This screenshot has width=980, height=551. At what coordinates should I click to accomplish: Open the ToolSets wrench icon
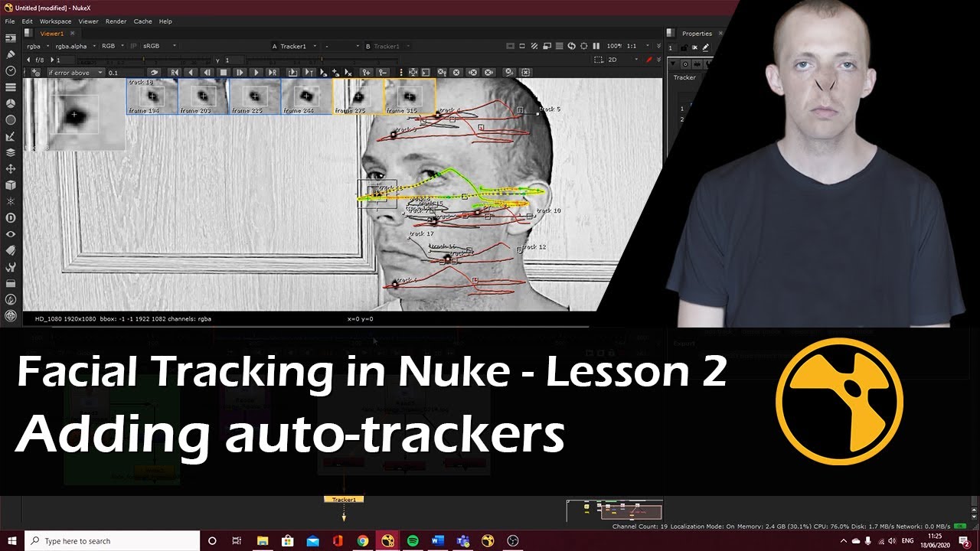pyautogui.click(x=11, y=267)
